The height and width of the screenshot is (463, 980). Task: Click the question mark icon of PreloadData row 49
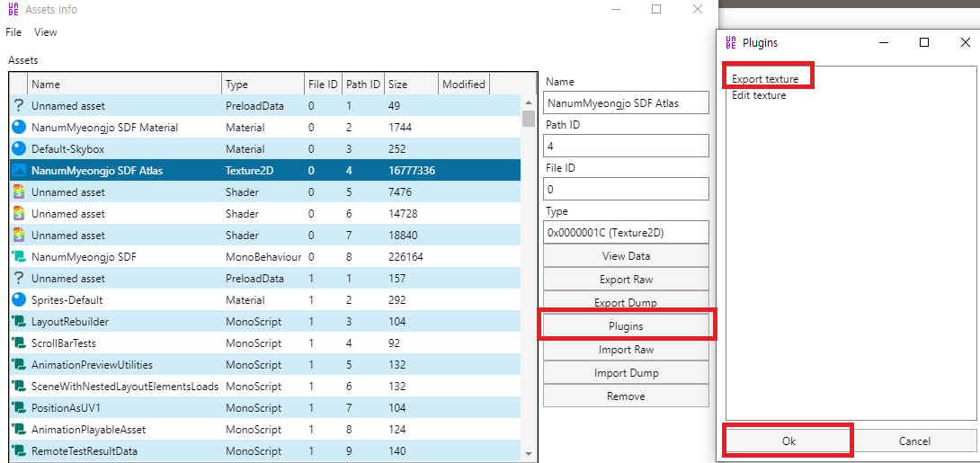[x=19, y=105]
